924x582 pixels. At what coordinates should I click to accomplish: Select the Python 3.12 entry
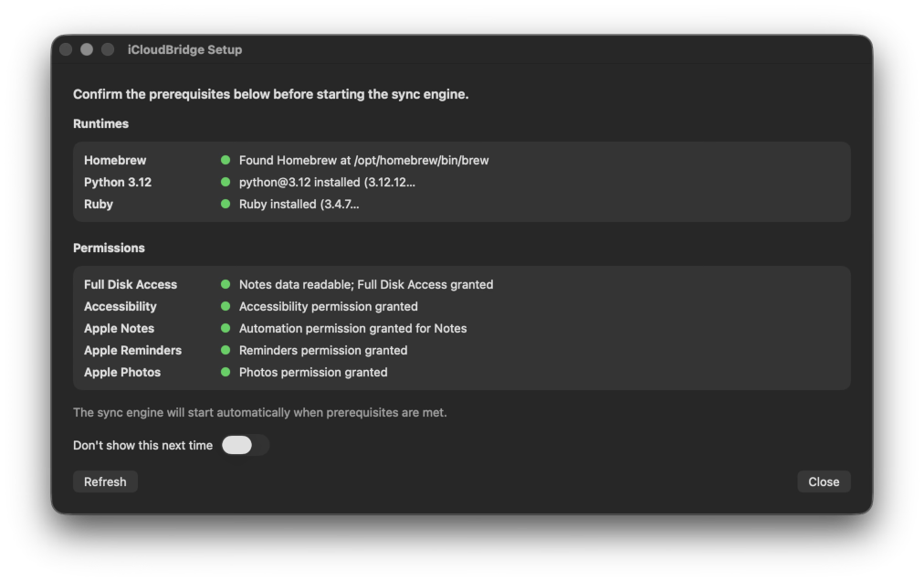(x=118, y=182)
